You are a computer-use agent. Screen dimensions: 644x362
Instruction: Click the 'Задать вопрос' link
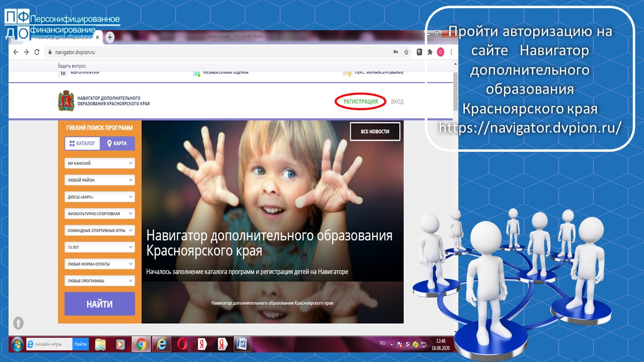(71, 66)
